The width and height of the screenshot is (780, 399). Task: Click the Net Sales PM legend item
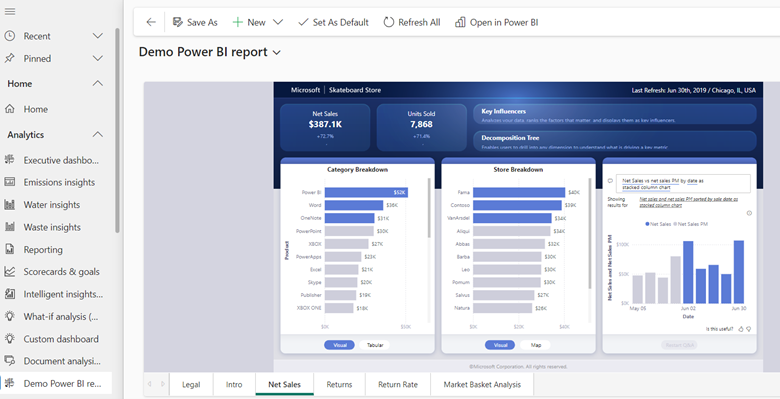point(690,224)
